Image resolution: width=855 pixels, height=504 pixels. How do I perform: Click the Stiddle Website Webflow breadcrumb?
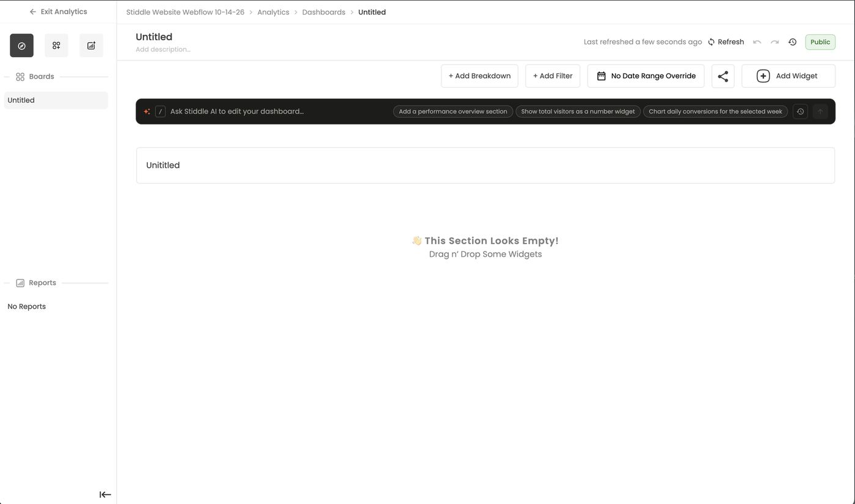pyautogui.click(x=185, y=12)
